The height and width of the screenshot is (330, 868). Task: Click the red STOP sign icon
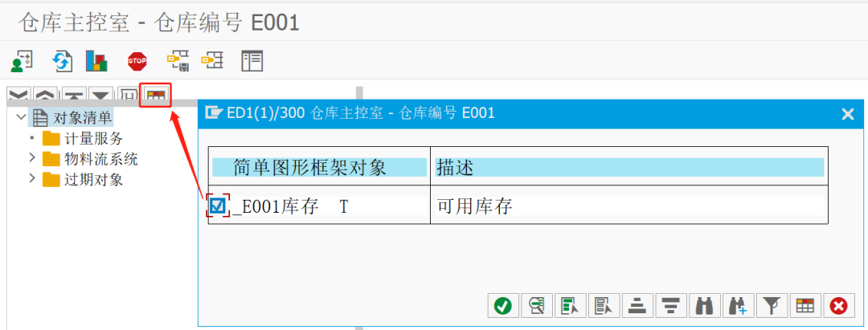coord(137,61)
